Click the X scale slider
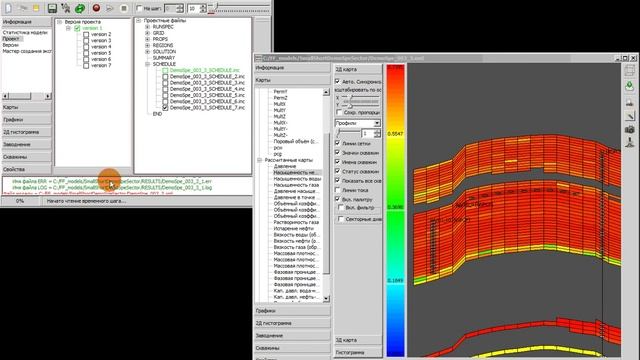The width and height of the screenshot is (640, 360). tap(361, 98)
